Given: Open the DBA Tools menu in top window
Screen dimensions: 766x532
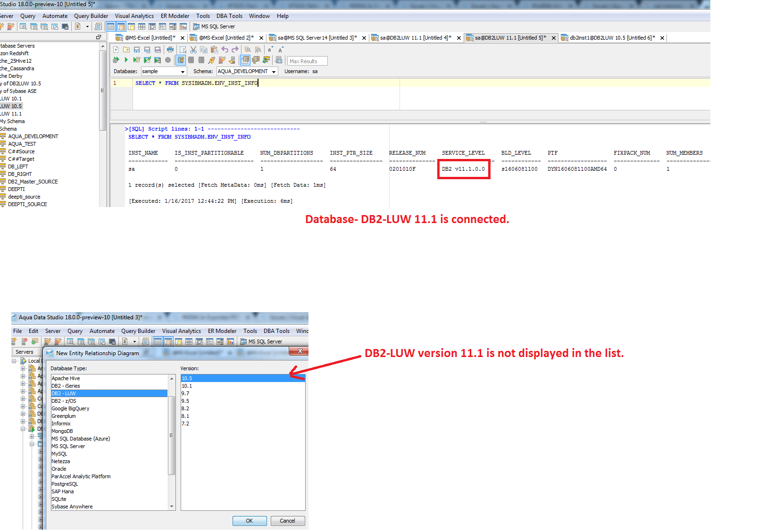Looking at the screenshot, I should tap(229, 16).
